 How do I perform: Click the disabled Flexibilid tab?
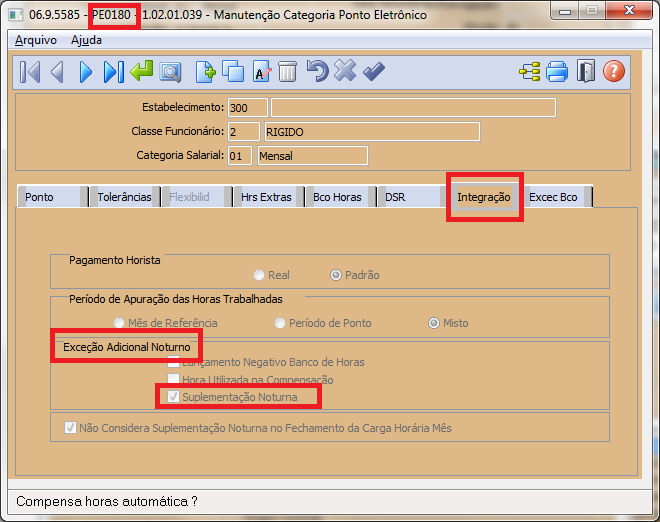pos(196,197)
